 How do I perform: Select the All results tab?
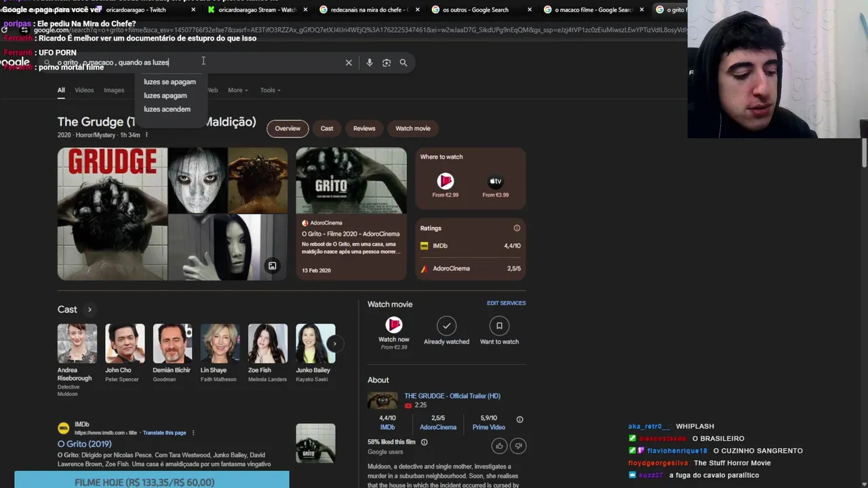click(x=61, y=90)
